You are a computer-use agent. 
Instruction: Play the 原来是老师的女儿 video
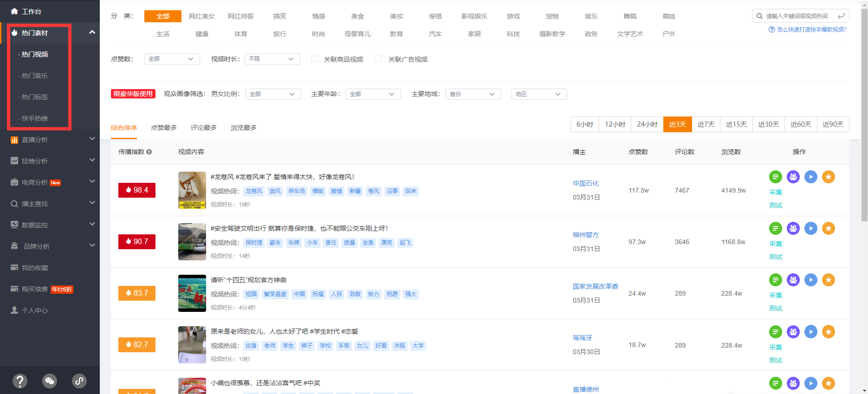(811, 332)
